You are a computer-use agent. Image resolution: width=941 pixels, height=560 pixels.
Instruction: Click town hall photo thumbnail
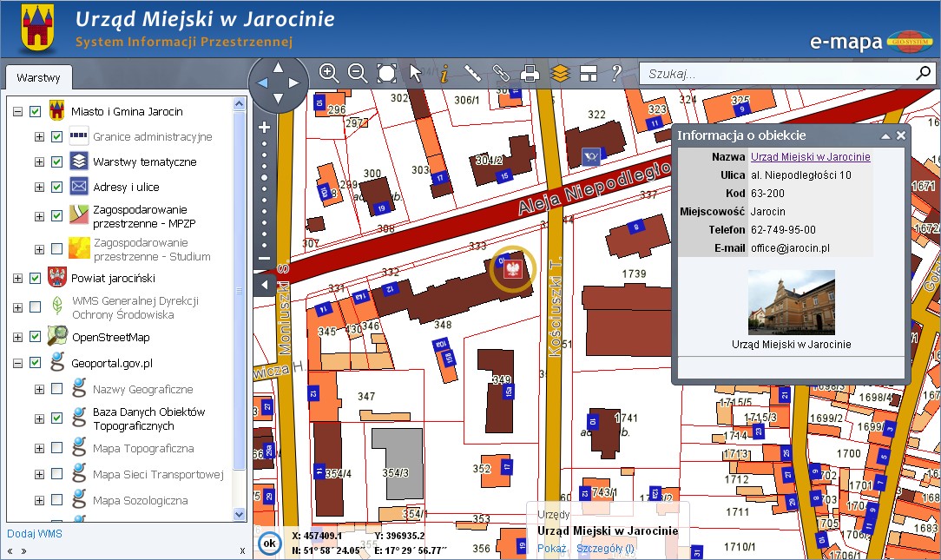791,302
